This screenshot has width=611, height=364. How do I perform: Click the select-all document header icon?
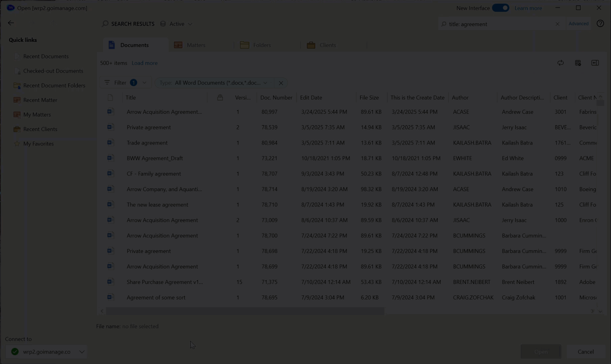[x=110, y=98]
